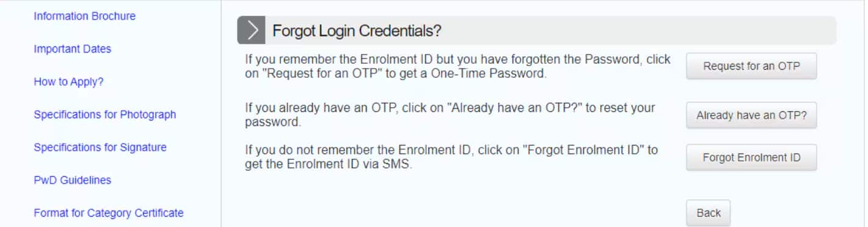The height and width of the screenshot is (227, 868).
Task: View Specifications for Signature
Action: point(100,147)
